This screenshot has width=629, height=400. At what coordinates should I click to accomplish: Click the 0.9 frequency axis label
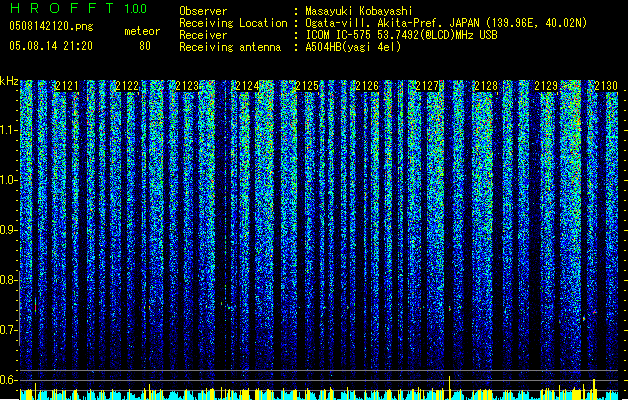[9, 230]
